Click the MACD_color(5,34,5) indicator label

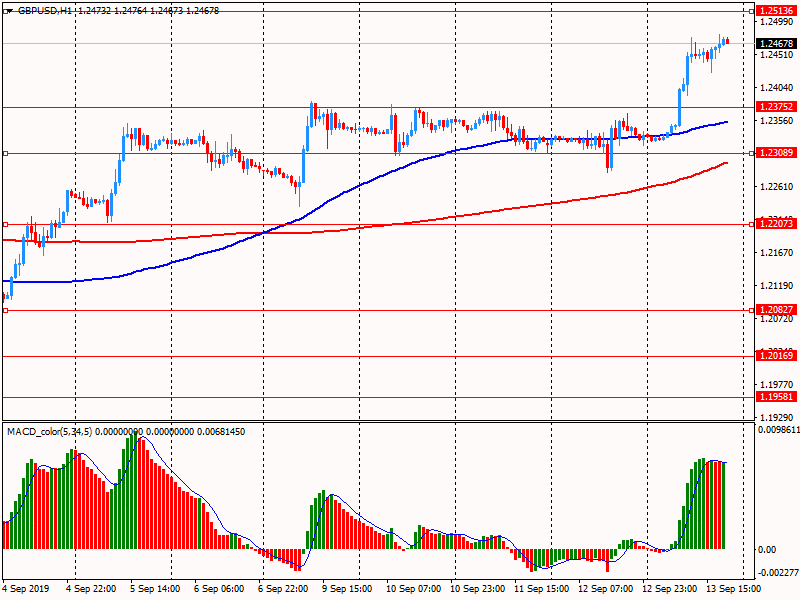pyautogui.click(x=49, y=432)
